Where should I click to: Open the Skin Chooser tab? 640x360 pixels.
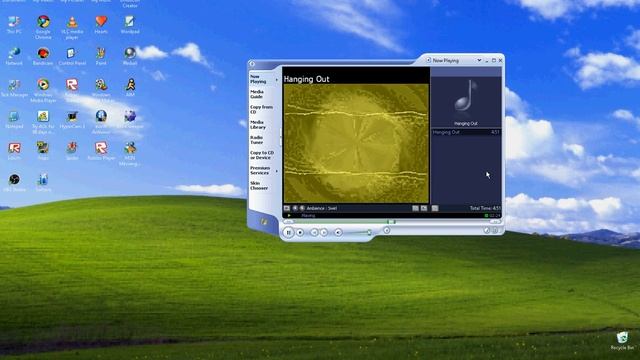click(259, 186)
